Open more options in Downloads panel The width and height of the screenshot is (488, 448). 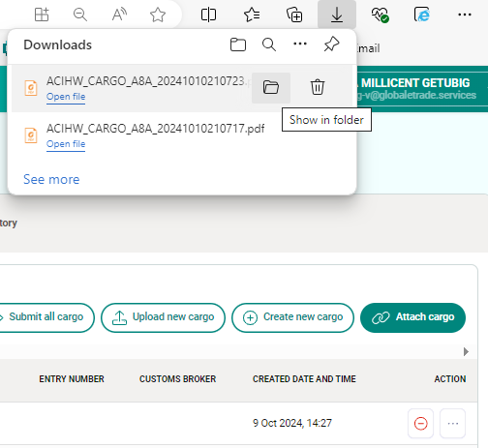coord(300,44)
